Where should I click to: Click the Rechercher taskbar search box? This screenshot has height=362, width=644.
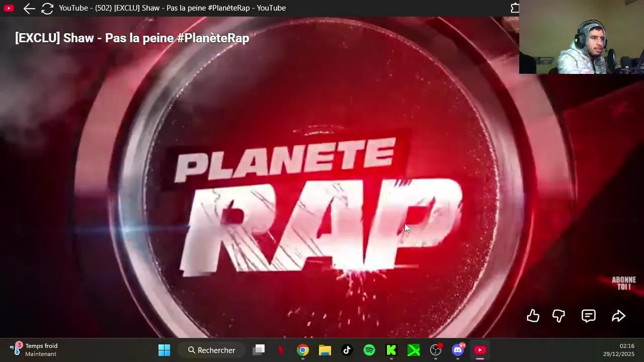coord(212,350)
